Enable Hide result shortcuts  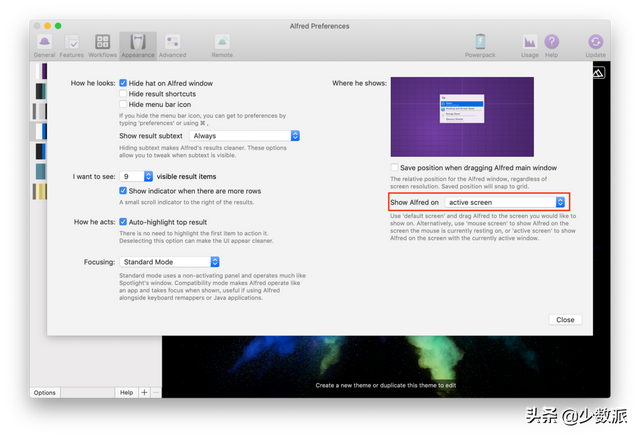click(x=123, y=93)
